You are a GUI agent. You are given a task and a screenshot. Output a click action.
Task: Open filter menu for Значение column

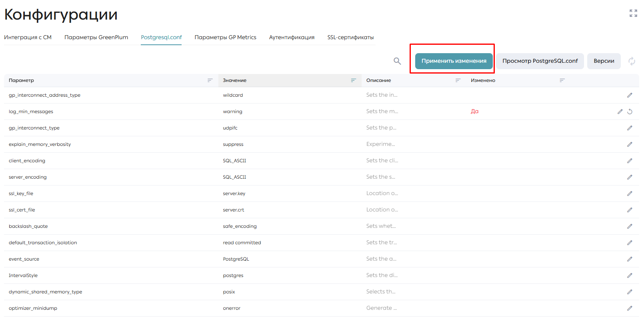tap(353, 80)
